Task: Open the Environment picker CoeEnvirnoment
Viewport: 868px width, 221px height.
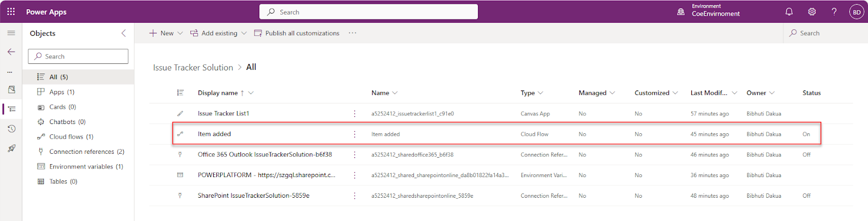Action: (x=709, y=11)
